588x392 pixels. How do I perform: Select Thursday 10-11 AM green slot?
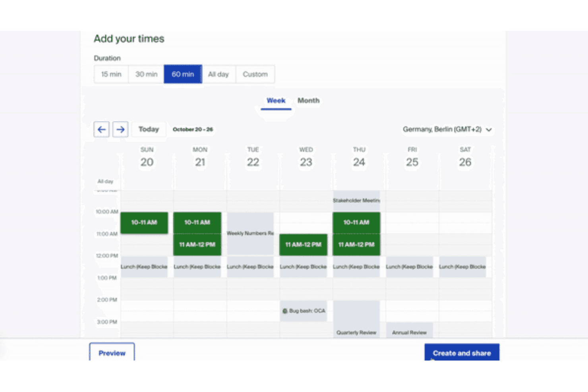pyautogui.click(x=356, y=223)
